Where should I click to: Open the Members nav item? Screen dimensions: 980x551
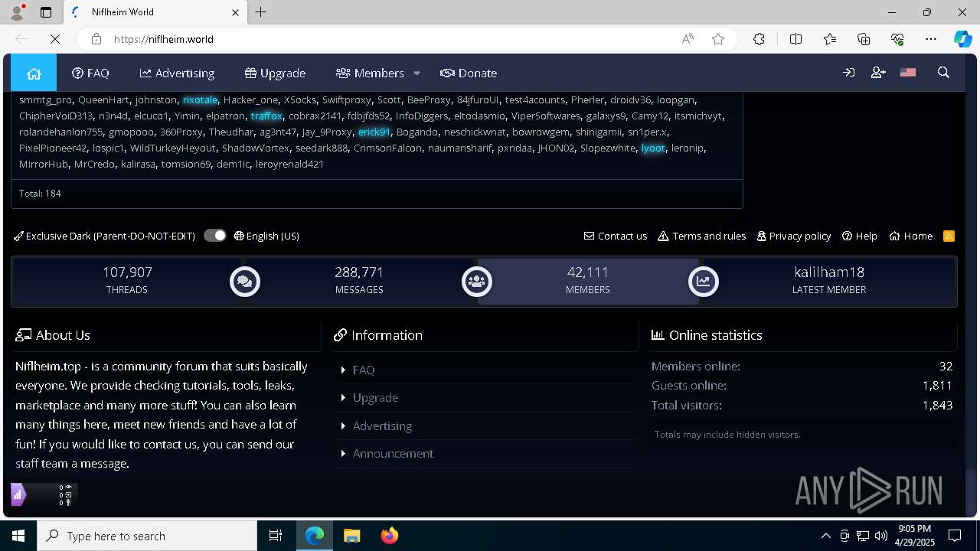pyautogui.click(x=370, y=73)
